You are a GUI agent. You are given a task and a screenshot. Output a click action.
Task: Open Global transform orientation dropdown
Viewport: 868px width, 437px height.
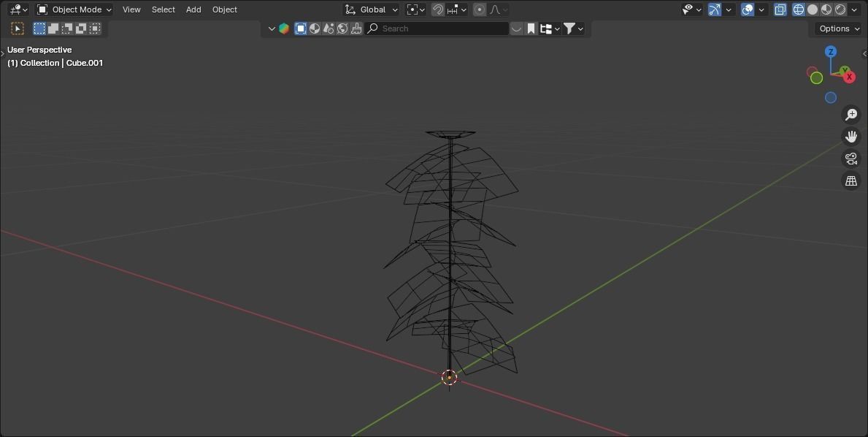pos(370,9)
